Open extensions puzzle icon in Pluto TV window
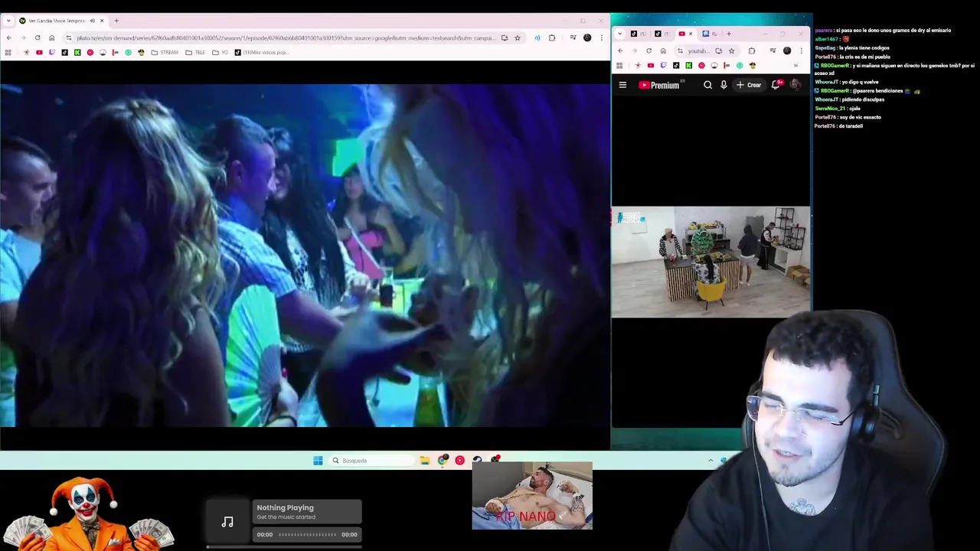The image size is (980, 551). [552, 37]
